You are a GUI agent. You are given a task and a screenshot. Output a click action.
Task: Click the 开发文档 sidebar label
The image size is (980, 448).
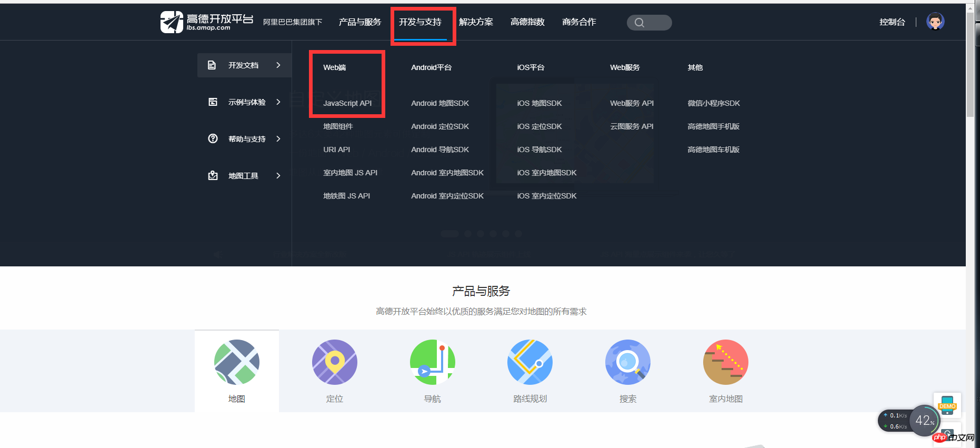243,65
